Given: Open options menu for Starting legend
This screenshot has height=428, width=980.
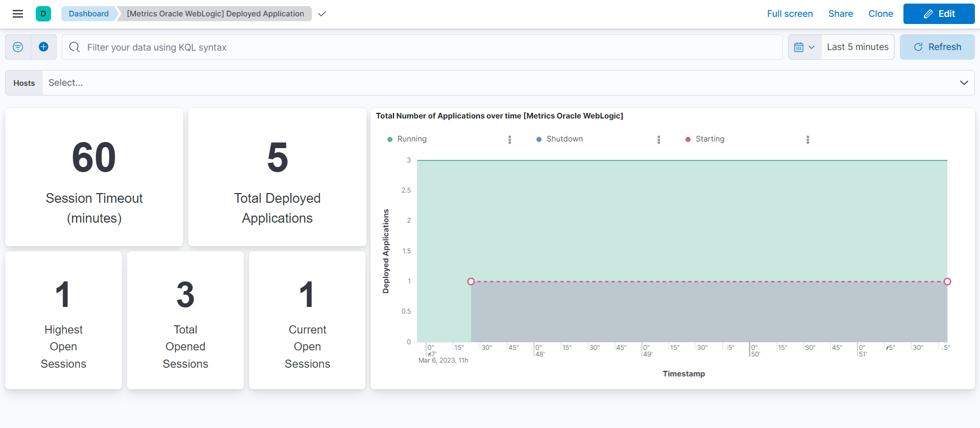Looking at the screenshot, I should pos(807,139).
